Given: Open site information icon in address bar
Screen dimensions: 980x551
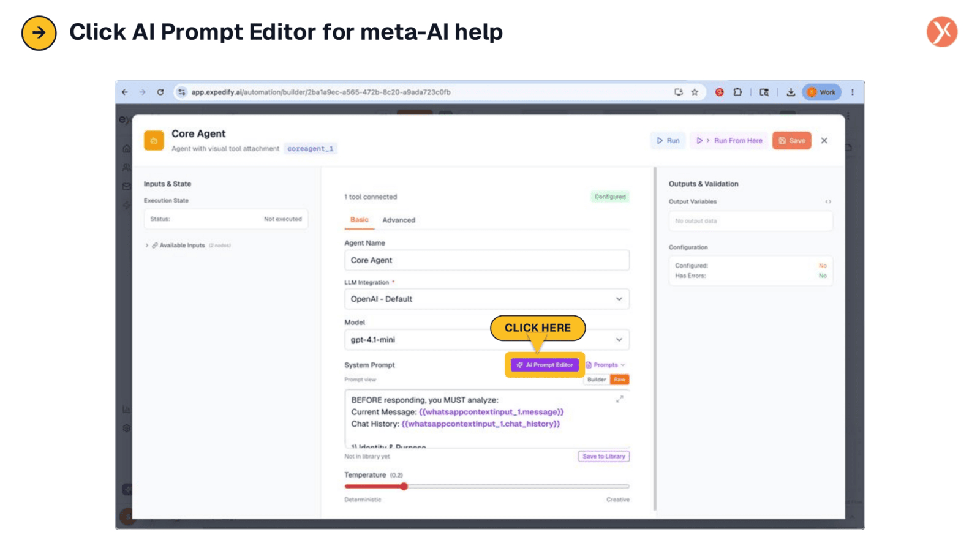Looking at the screenshot, I should click(181, 92).
